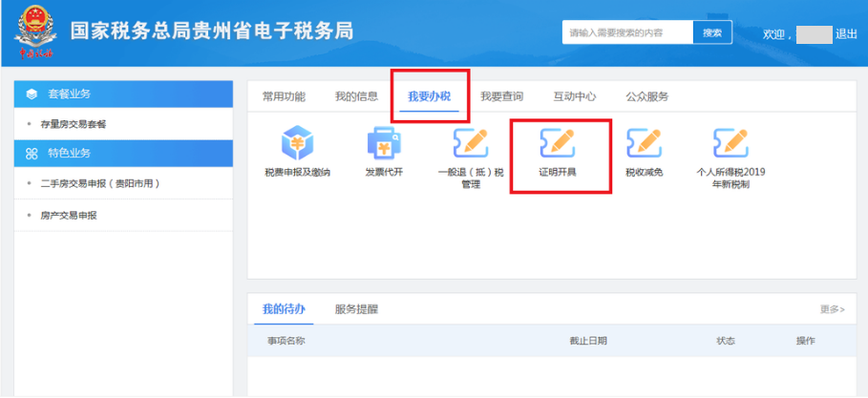This screenshot has height=398, width=868.
Task: Click the 套餐业务 layers icon
Action: click(32, 94)
